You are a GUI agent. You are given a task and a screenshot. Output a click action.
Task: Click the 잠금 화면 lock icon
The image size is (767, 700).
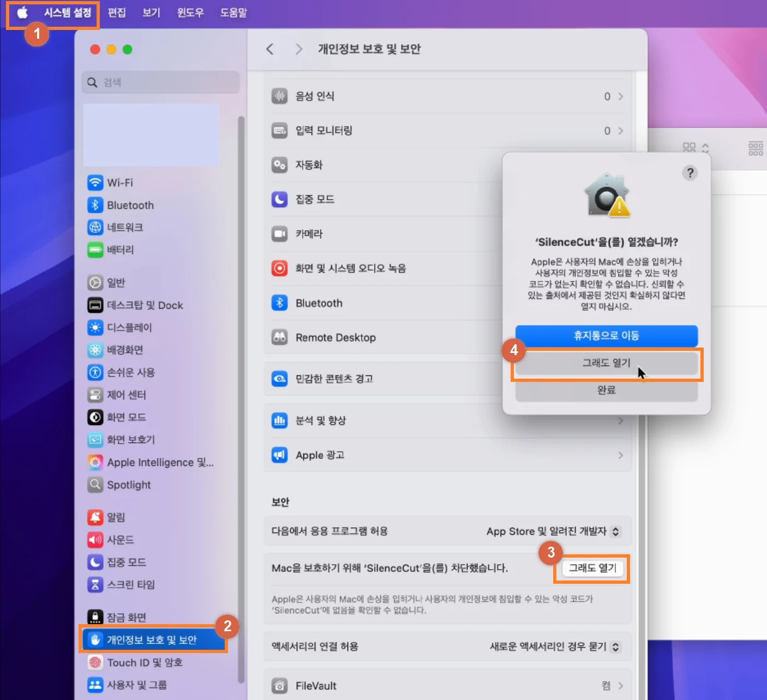pos(95,617)
